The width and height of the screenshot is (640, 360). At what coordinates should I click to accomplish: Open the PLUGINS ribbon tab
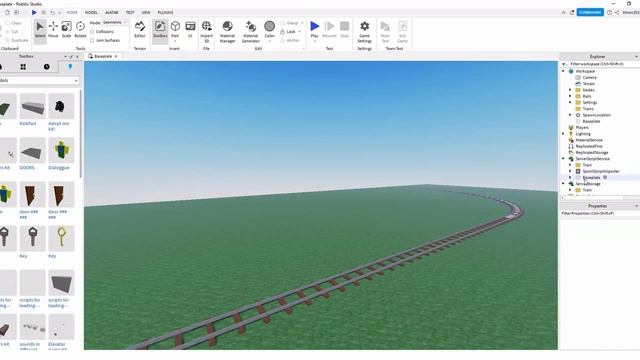[165, 13]
